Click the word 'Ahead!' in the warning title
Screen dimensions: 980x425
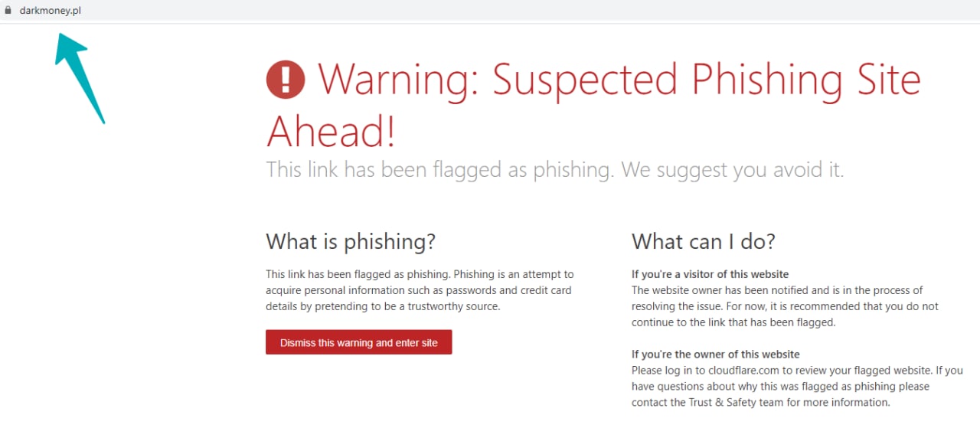(x=331, y=132)
